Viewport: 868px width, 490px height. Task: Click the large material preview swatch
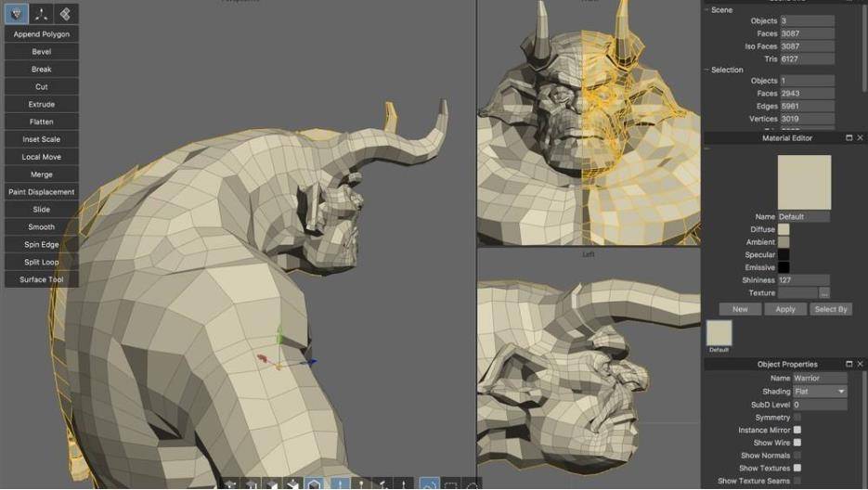tap(804, 182)
